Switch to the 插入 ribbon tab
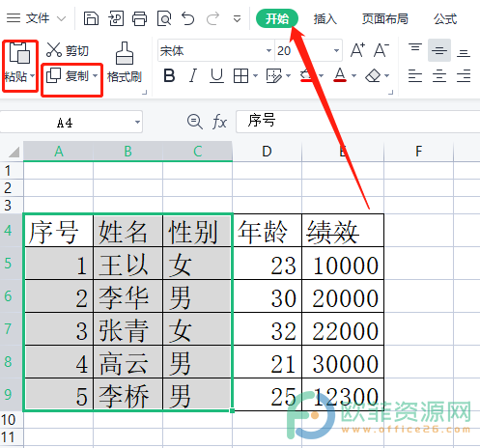 point(325,18)
